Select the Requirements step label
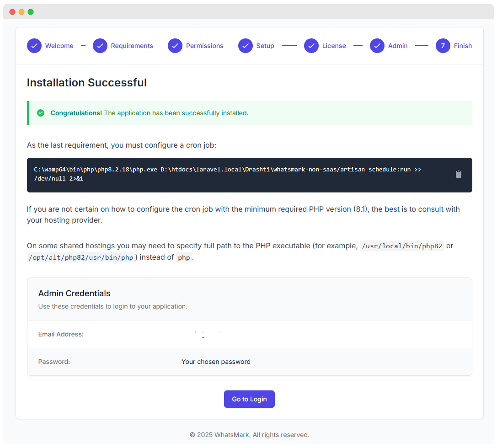The height and width of the screenshot is (448, 497). click(x=132, y=46)
